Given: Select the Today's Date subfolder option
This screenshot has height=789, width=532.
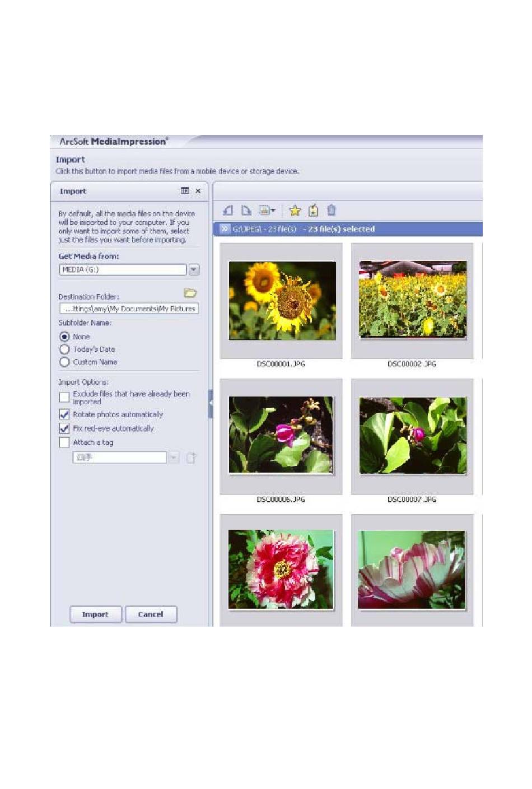Looking at the screenshot, I should (64, 349).
